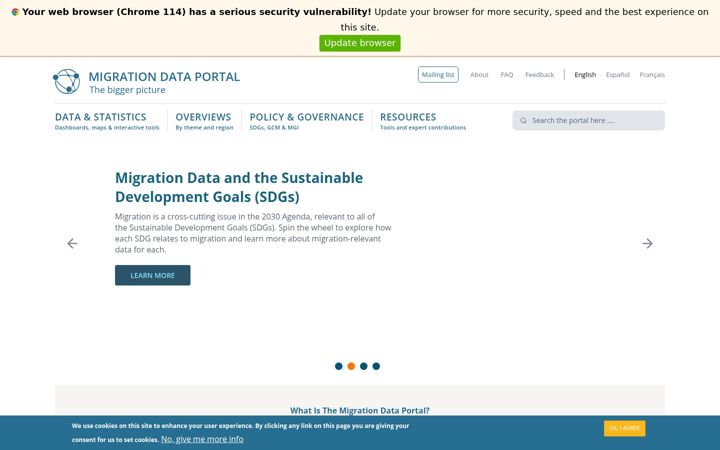Open the Data & Statistics menu
Screen dimensions: 720x450
[x=101, y=117]
